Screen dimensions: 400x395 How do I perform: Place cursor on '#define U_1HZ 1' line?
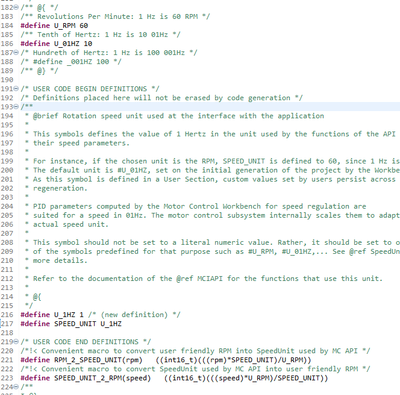coord(100,315)
